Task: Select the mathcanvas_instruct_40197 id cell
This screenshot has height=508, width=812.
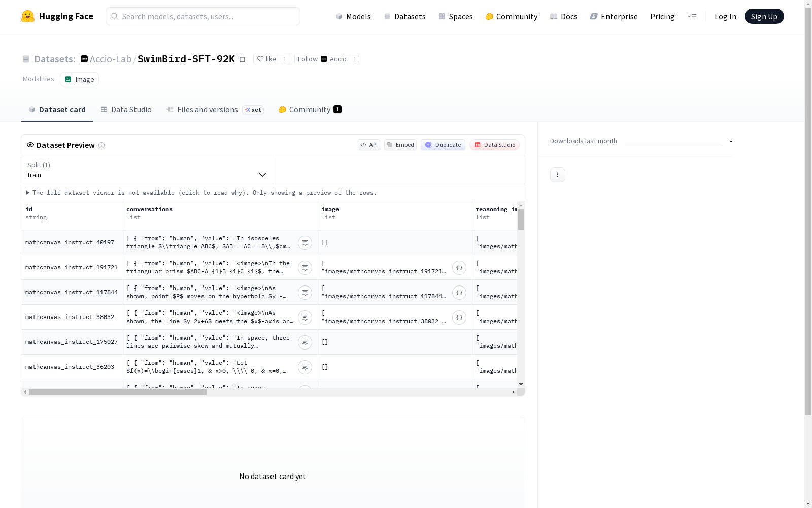Action: [72, 243]
